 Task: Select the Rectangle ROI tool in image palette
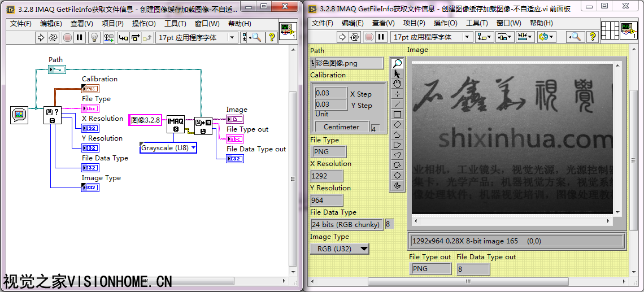tap(397, 114)
